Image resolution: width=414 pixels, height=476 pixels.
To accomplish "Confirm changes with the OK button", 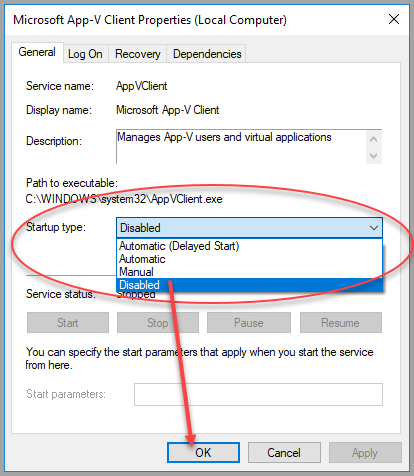I will (203, 453).
